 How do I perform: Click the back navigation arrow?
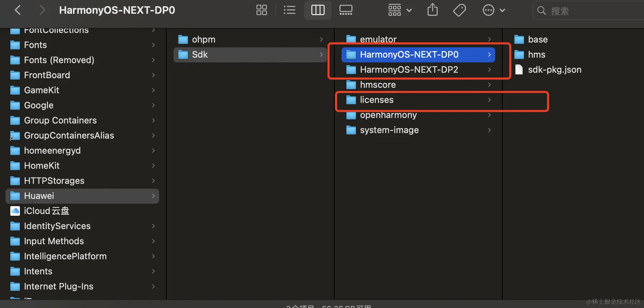18,10
